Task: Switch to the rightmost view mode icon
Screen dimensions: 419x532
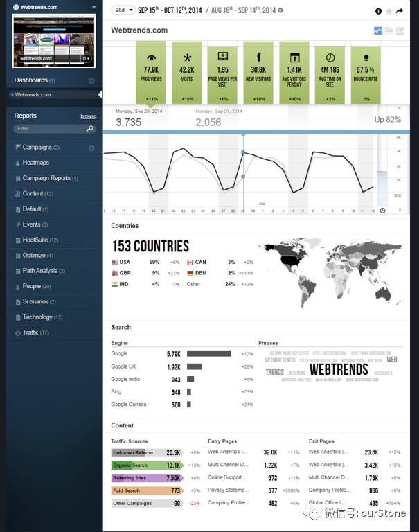Action: point(400,31)
